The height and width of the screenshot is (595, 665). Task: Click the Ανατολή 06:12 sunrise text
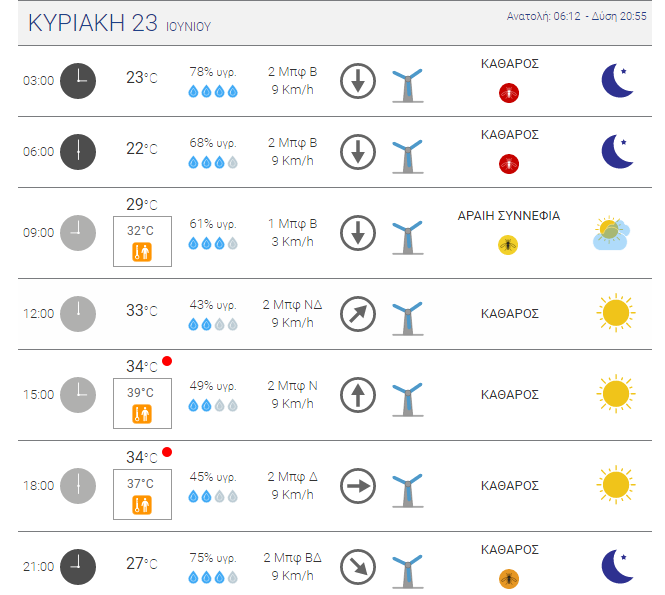click(544, 17)
